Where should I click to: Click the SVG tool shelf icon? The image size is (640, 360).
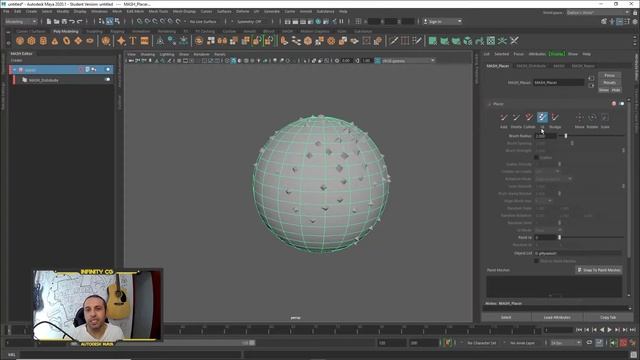click(x=144, y=41)
